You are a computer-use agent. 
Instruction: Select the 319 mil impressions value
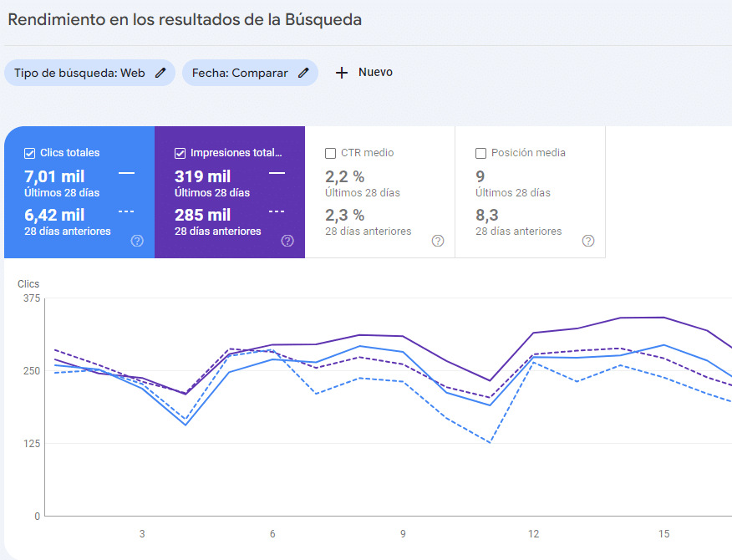[203, 176]
